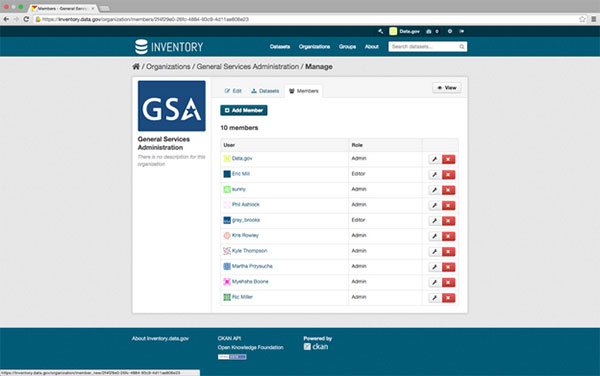
Task: Open General Services Administration breadcrumb link
Action: [x=248, y=67]
